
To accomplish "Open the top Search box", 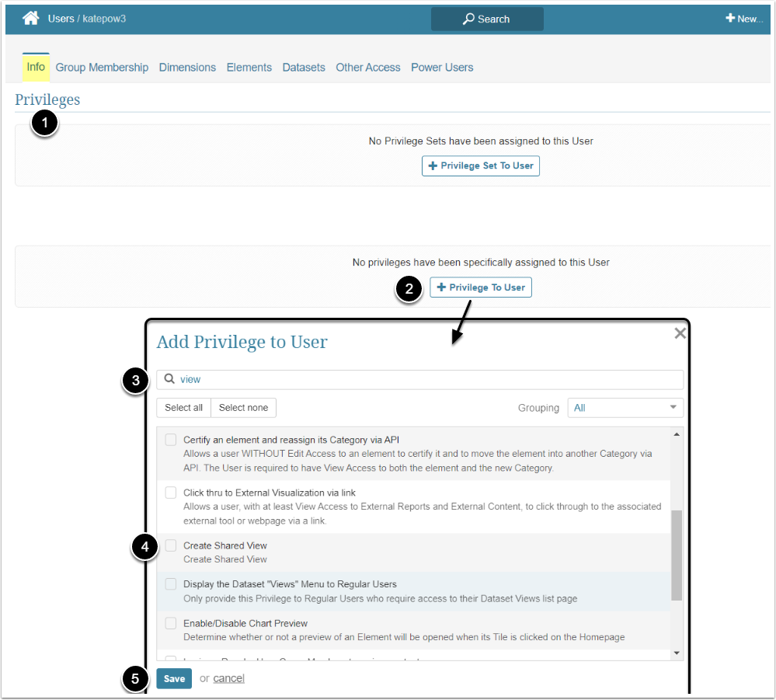I will (x=487, y=19).
